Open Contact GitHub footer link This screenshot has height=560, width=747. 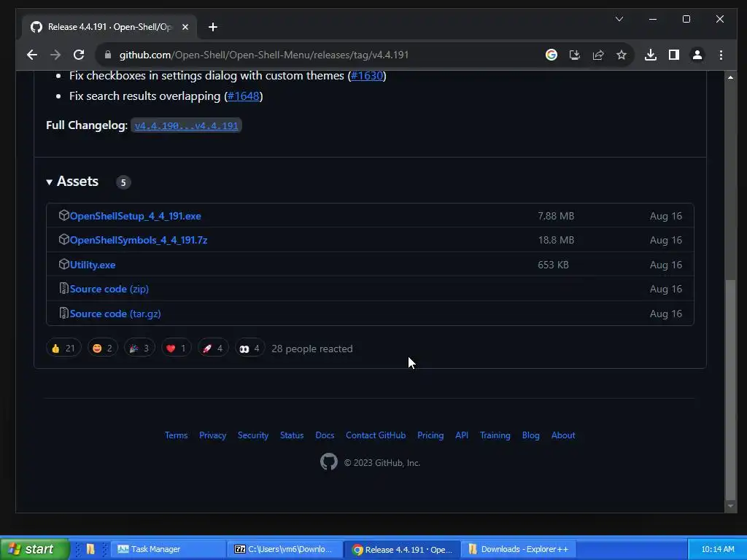(376, 435)
